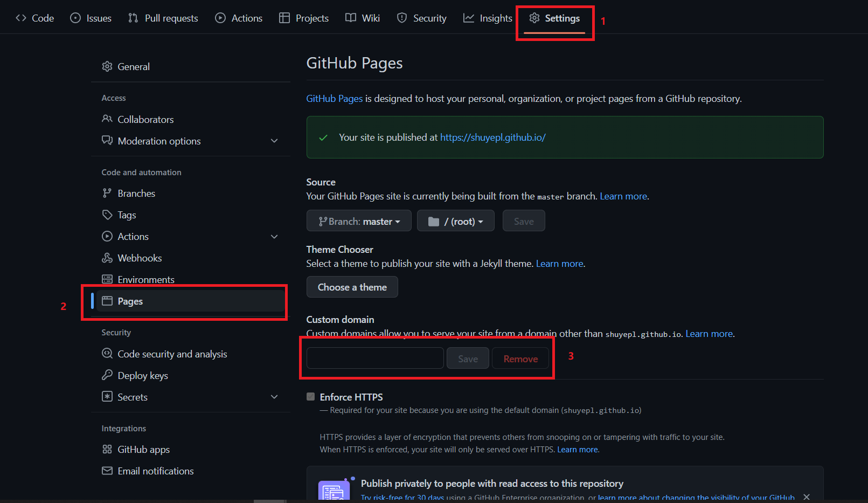Open the Branch: master dropdown
868x503 pixels.
[359, 221]
